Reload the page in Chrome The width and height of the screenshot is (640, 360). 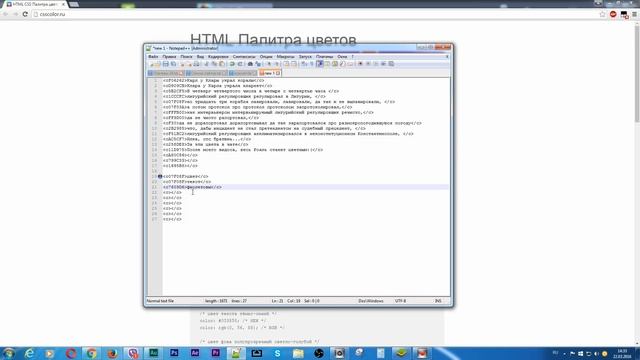[25, 14]
